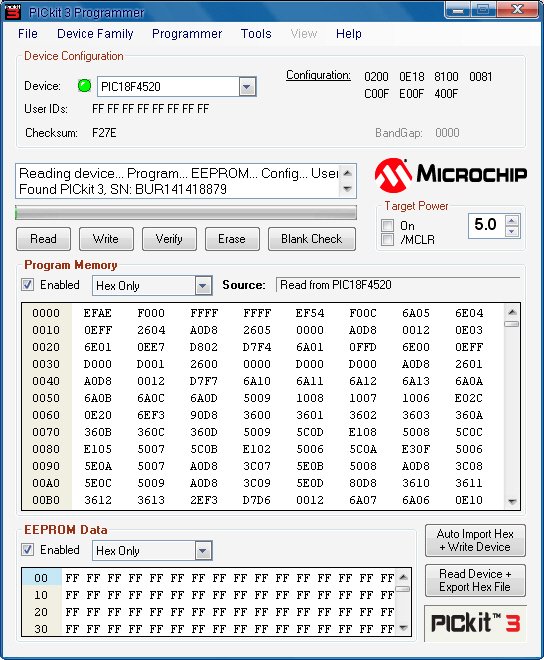
Task: Click the Erase button
Action: (232, 239)
